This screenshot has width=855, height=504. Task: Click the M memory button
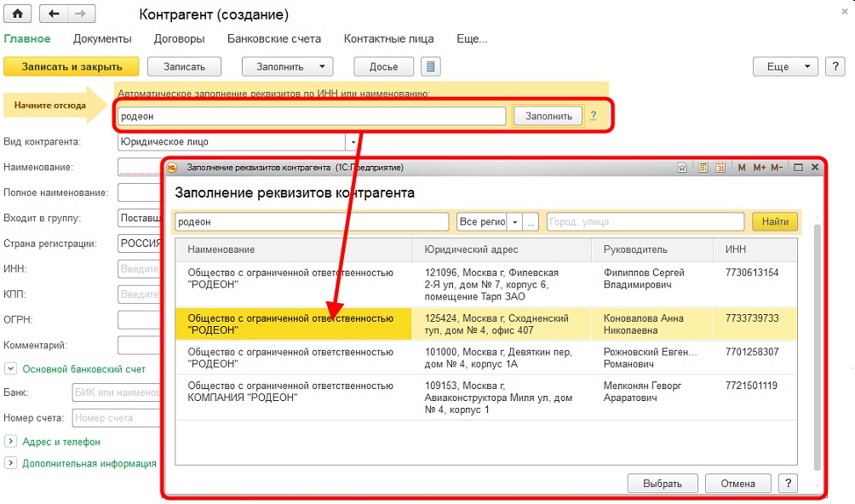pos(742,168)
